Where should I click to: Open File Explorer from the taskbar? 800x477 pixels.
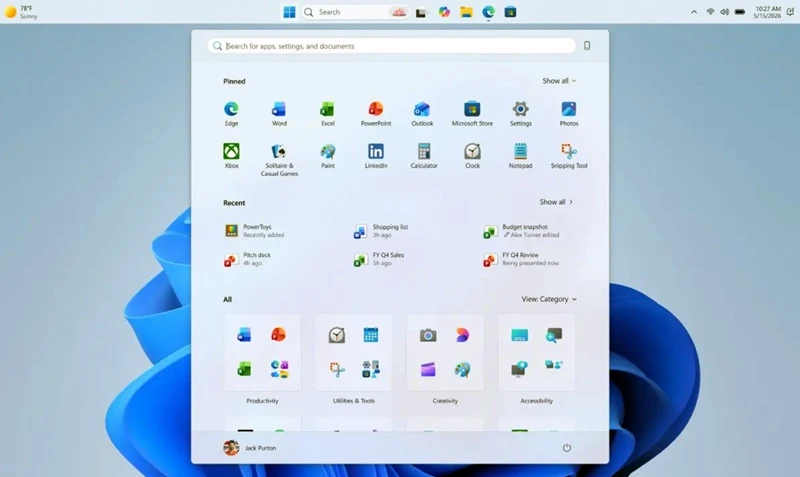pyautogui.click(x=466, y=12)
